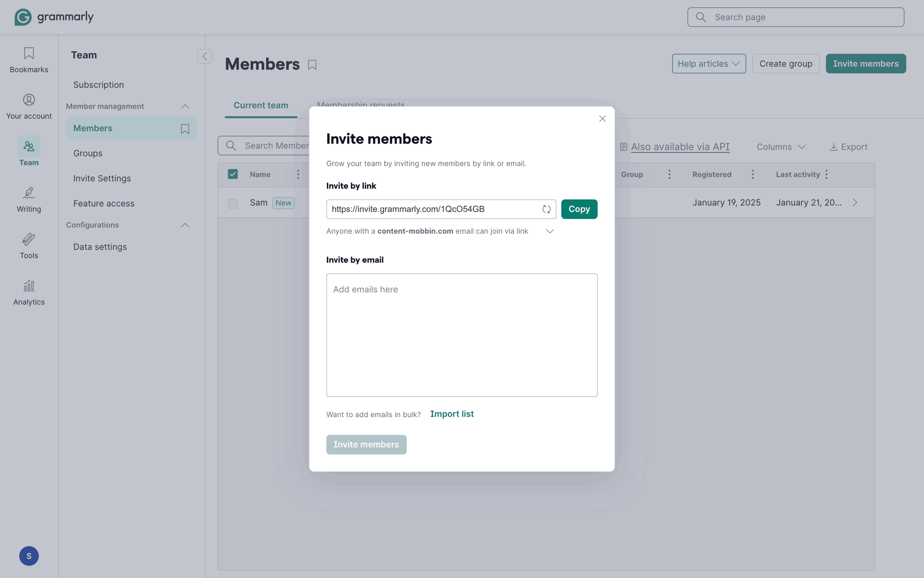The width and height of the screenshot is (924, 578).
Task: Click the Search Members magnifier icon
Action: tap(231, 145)
